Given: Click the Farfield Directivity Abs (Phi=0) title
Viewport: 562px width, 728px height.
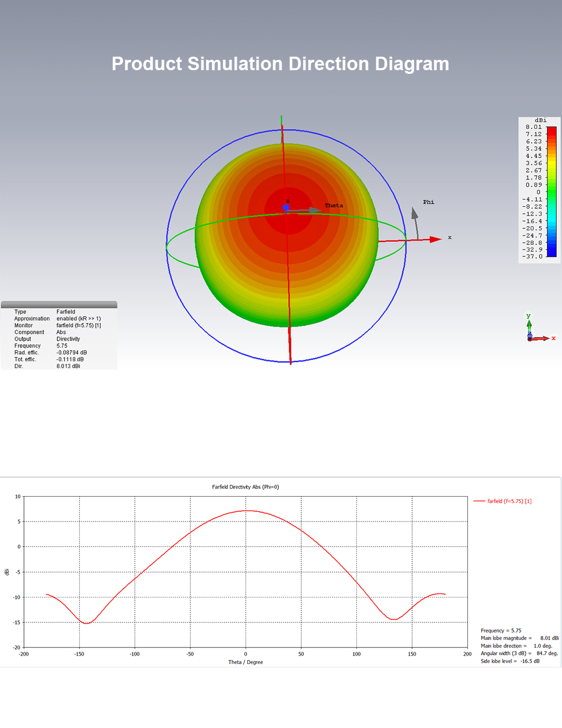Looking at the screenshot, I should [246, 487].
